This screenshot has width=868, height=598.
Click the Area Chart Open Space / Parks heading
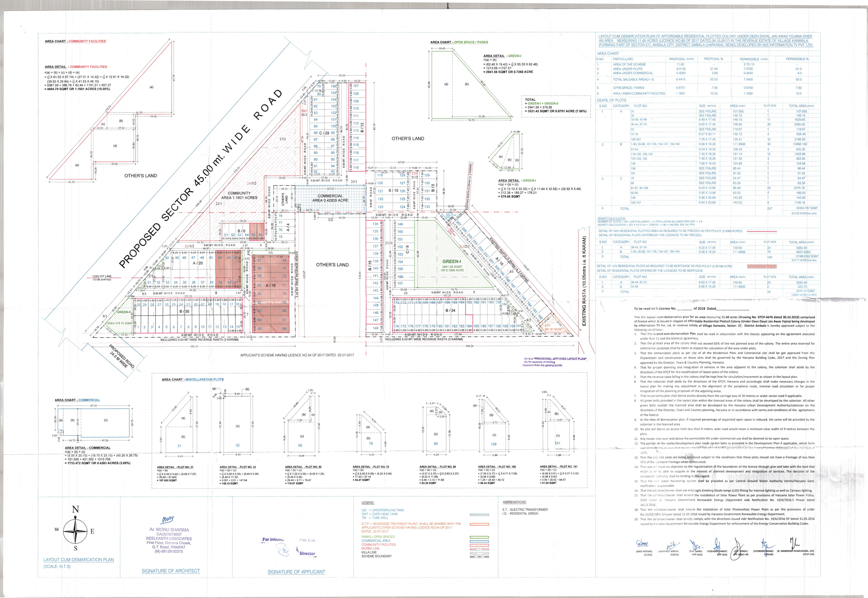[x=459, y=43]
